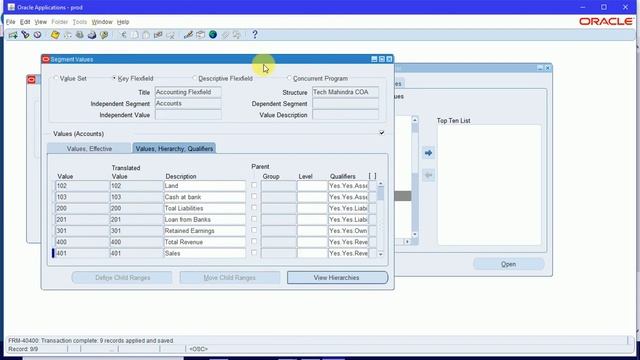The height and width of the screenshot is (360, 640).
Task: Click the Independent Segment field showing Accounts
Action: 188,104
